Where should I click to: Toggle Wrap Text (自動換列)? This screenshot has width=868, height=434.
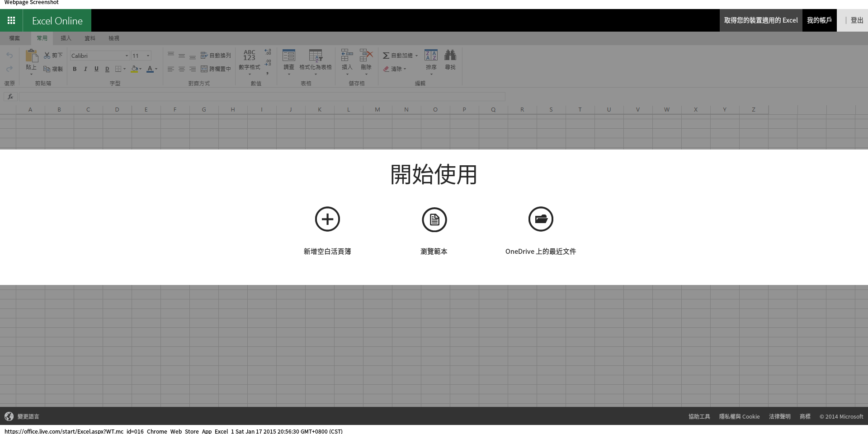[x=216, y=55]
